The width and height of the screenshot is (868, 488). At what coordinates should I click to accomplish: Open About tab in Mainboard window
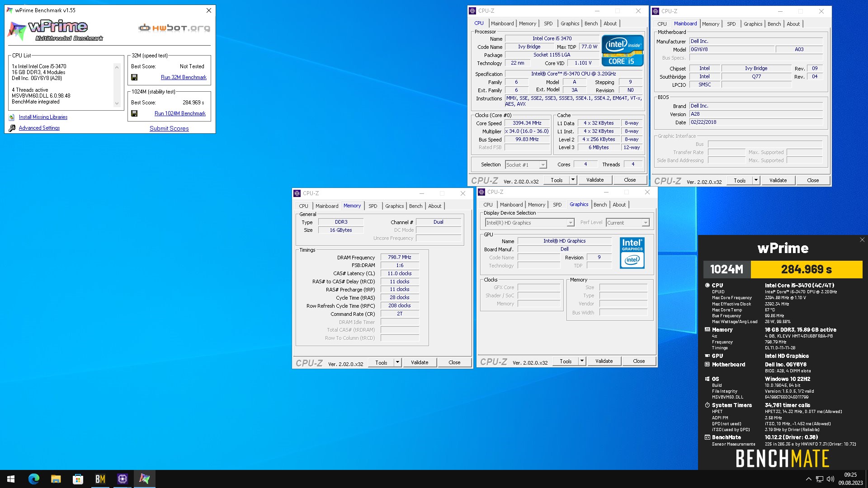[x=793, y=24]
